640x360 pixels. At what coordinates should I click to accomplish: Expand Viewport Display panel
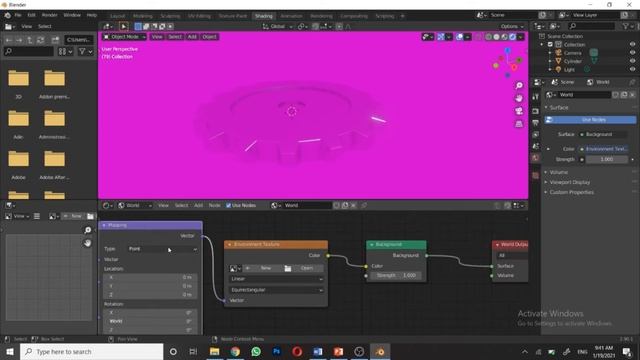coord(569,182)
